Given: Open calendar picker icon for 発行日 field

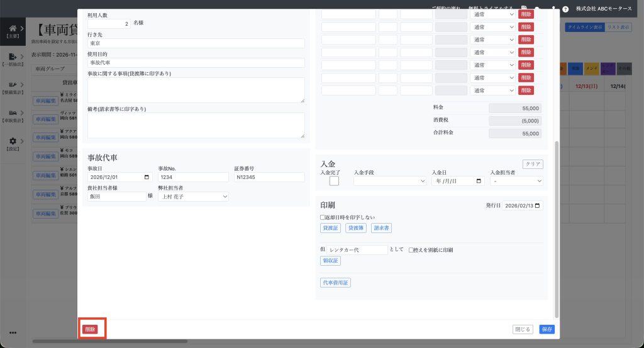Looking at the screenshot, I should pyautogui.click(x=537, y=205).
